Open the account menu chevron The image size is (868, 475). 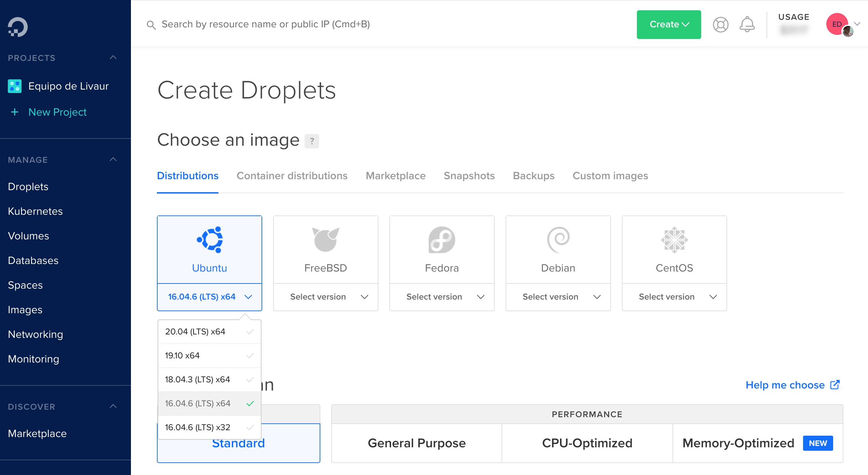[x=857, y=24]
